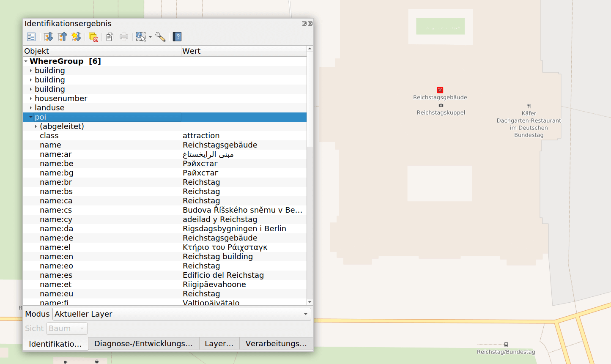Image resolution: width=611 pixels, height=364 pixels.
Task: Open the help book icon
Action: (177, 37)
